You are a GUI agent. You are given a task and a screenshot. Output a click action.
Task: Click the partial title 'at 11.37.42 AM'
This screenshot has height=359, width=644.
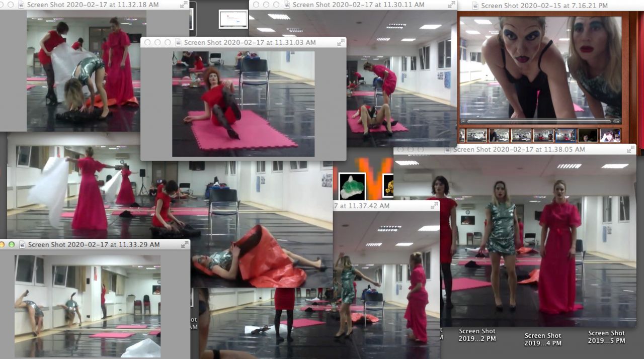pyautogui.click(x=365, y=206)
